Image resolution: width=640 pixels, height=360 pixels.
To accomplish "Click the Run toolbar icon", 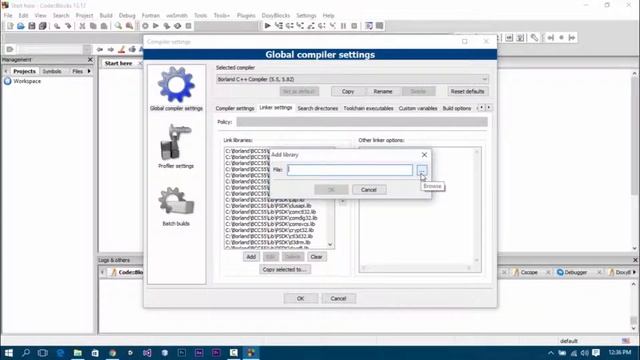I will click(156, 26).
